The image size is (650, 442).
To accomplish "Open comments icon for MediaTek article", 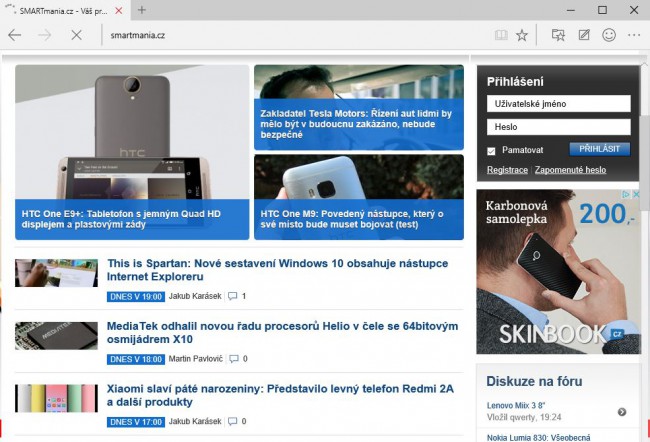I will coord(234,359).
